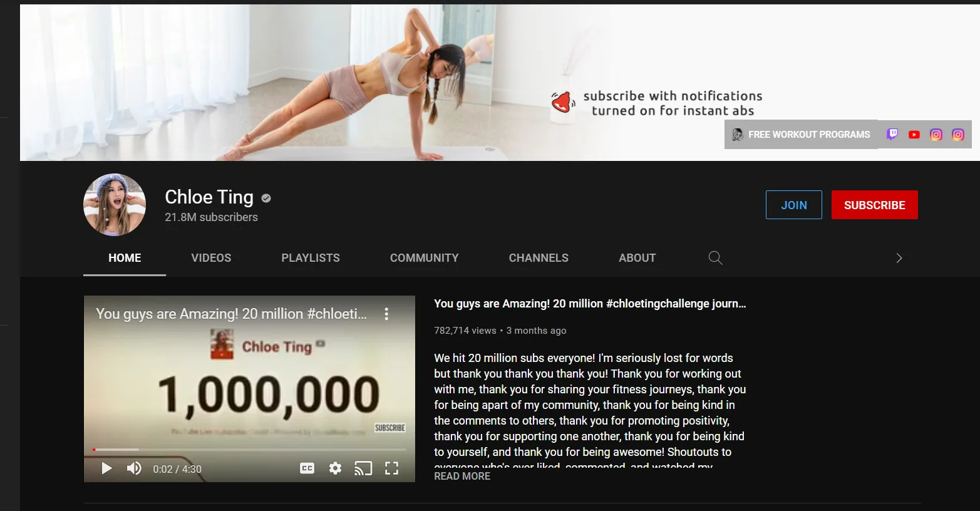Expand description with READ MORE

462,476
